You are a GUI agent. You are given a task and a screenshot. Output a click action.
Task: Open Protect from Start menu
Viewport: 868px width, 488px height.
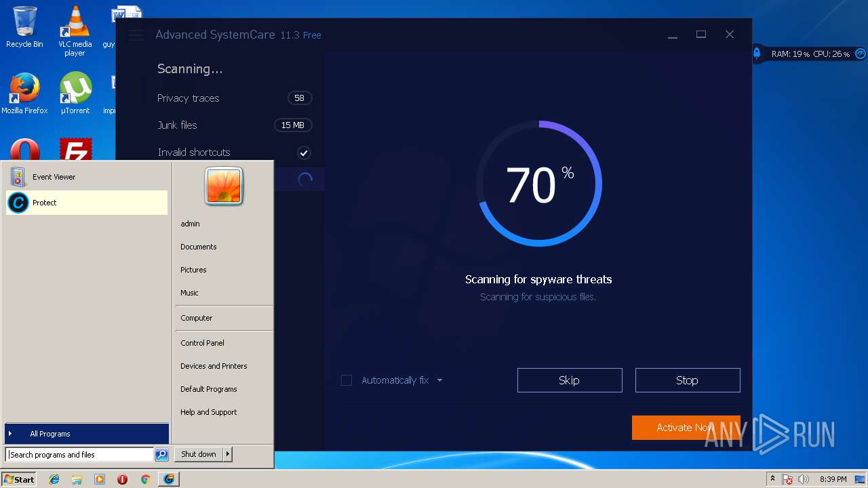click(87, 203)
